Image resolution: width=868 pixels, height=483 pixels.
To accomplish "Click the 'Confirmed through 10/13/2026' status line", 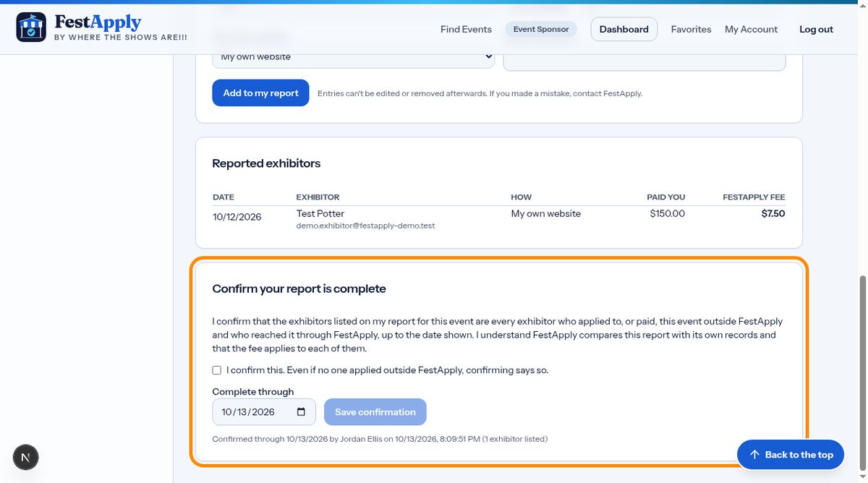I will click(380, 439).
